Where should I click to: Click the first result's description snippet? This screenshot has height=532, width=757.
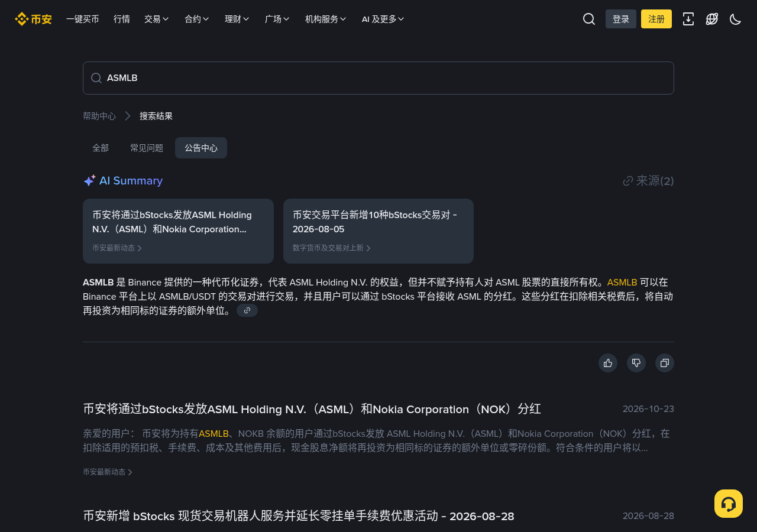point(377,441)
